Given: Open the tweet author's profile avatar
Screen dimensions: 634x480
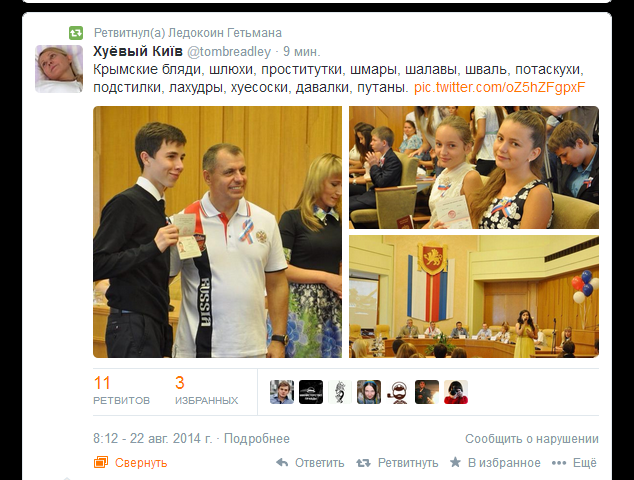Looking at the screenshot, I should 59,69.
